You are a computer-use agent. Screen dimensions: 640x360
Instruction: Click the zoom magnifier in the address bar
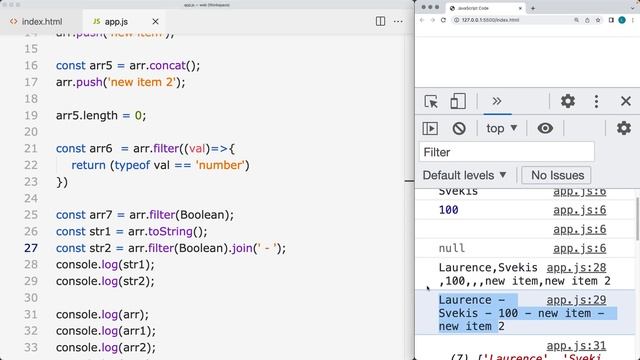pyautogui.click(x=576, y=20)
